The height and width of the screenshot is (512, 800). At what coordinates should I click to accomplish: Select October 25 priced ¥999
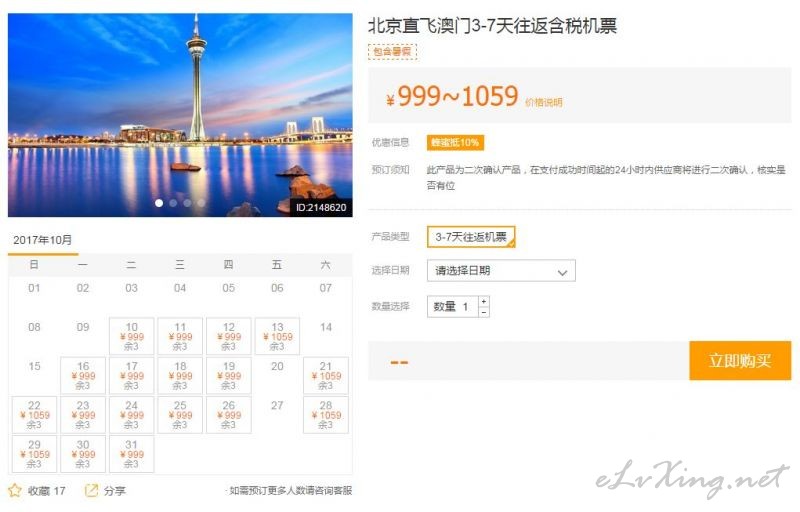pyautogui.click(x=180, y=415)
